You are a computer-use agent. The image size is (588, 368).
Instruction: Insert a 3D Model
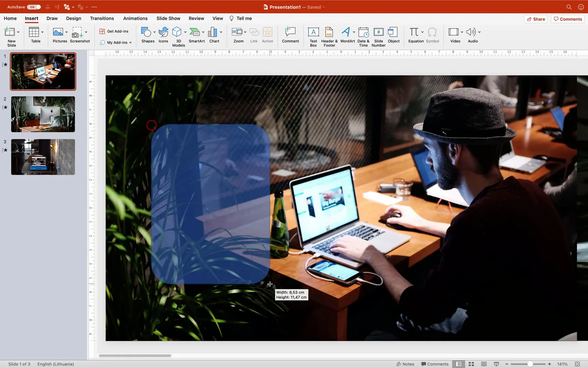[178, 35]
